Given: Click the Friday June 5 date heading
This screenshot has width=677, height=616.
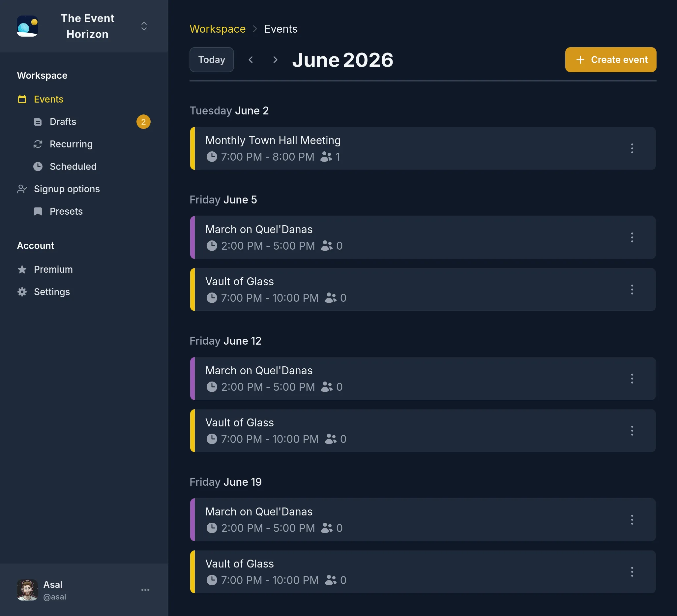Looking at the screenshot, I should (223, 200).
